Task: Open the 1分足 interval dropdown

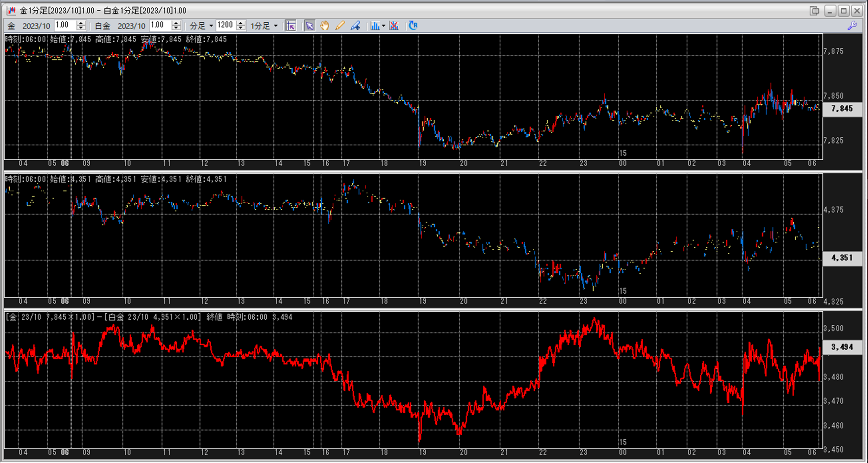Action: click(x=276, y=26)
